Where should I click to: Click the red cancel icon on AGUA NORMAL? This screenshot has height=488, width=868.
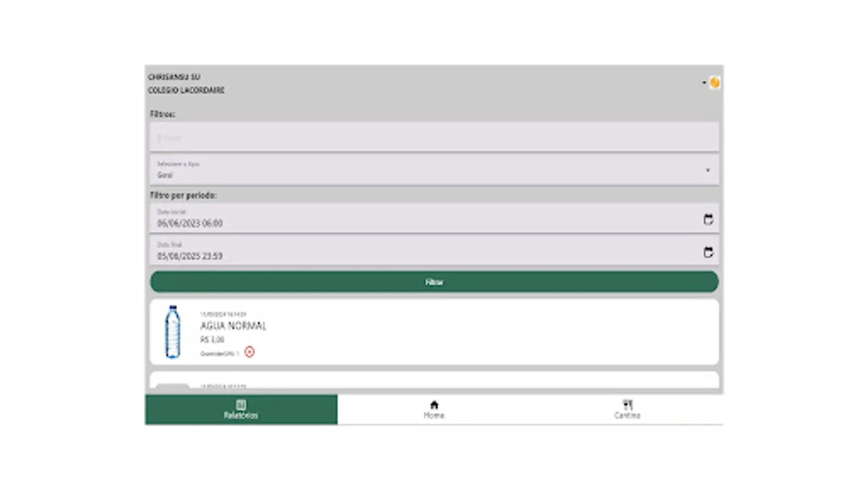tap(250, 352)
